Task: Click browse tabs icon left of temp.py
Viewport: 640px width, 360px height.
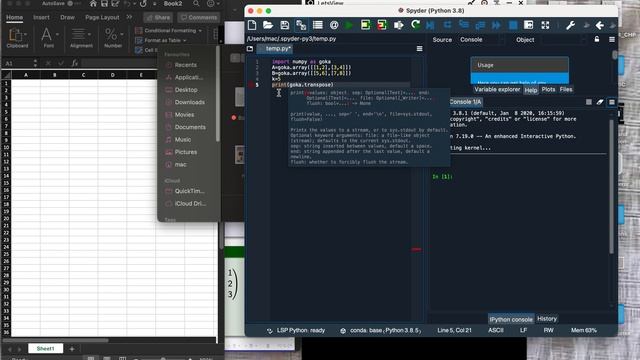Action: 250,49
